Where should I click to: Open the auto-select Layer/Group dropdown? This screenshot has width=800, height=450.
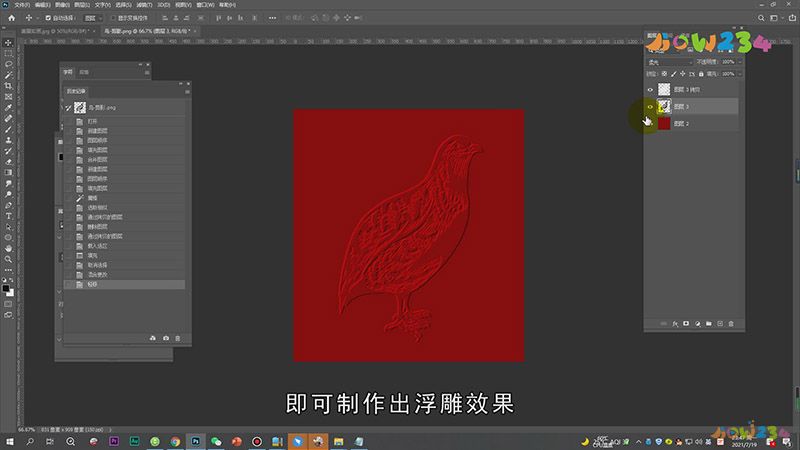[93, 18]
